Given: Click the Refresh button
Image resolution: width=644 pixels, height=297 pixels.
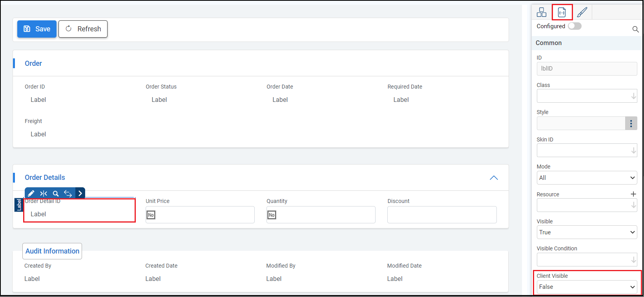Looking at the screenshot, I should point(83,29).
